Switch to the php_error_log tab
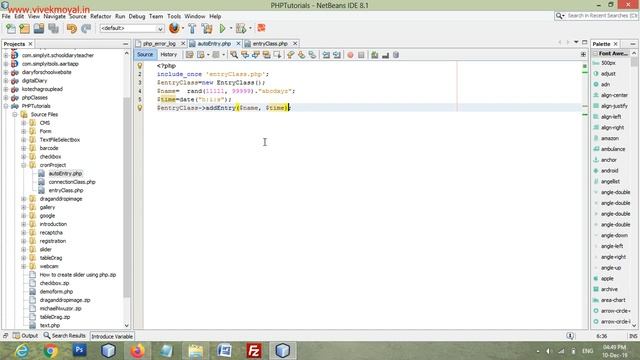This screenshot has width=640, height=360. pyautogui.click(x=159, y=43)
